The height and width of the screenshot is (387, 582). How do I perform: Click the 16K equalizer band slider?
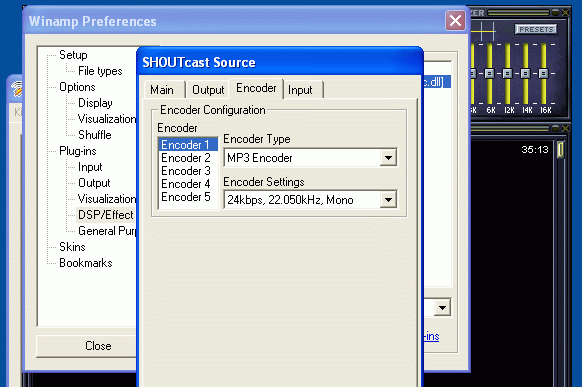(x=543, y=73)
